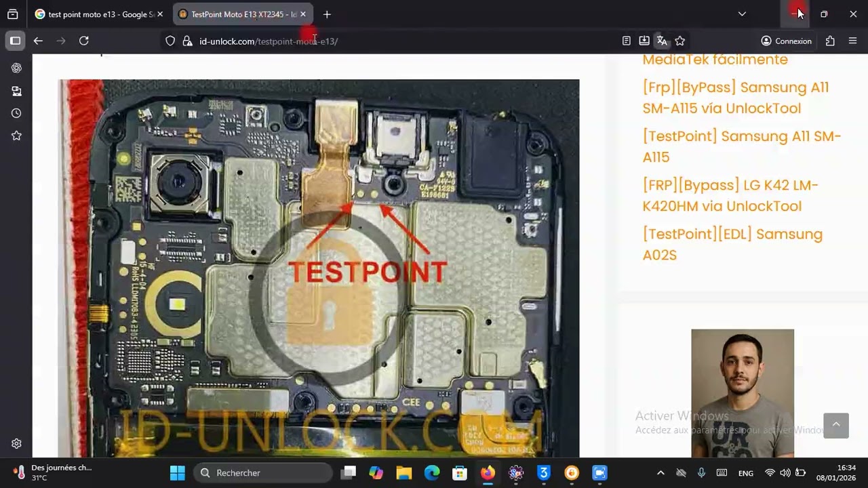The width and height of the screenshot is (868, 488).
Task: Open Microsoft Store from the taskbar
Action: pyautogui.click(x=460, y=473)
